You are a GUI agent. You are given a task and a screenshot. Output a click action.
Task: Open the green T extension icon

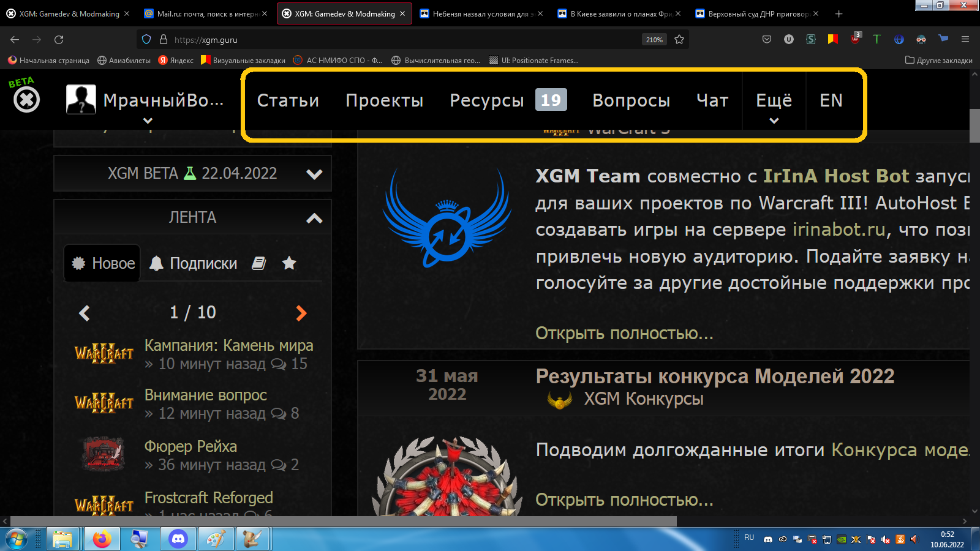876,39
